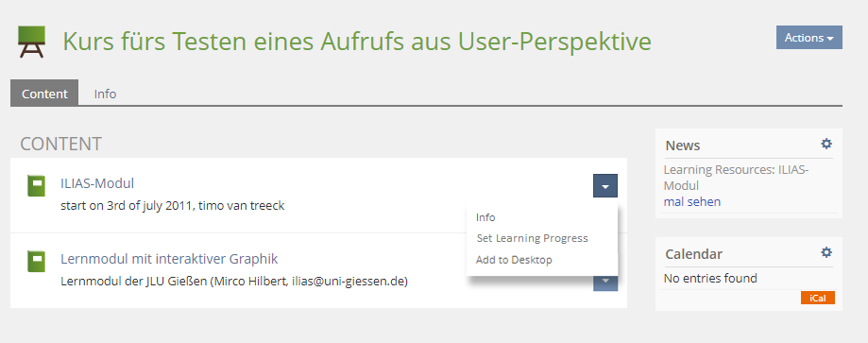Screen dimensions: 868x343
Task: Expand the Lernmodul item actions dropdown arrow
Action: pos(605,283)
